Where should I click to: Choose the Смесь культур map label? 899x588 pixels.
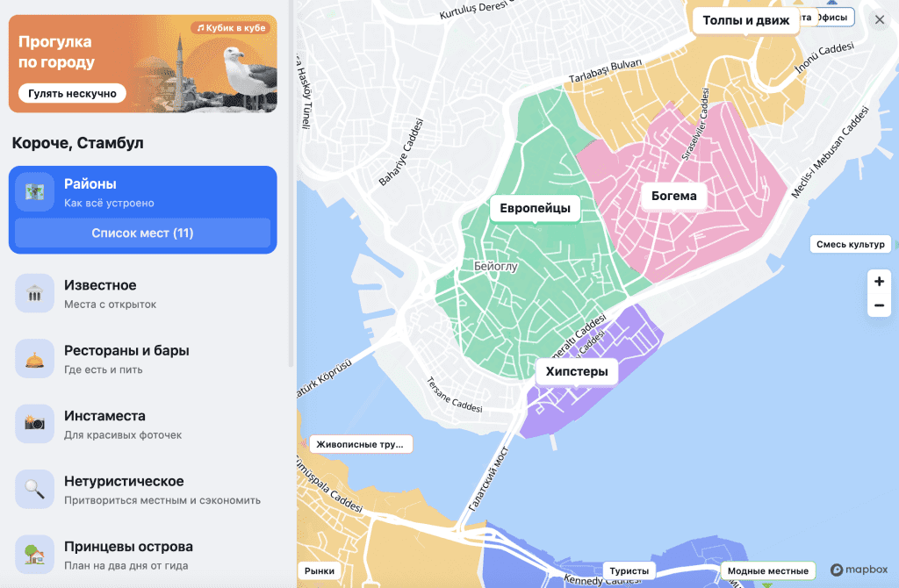pyautogui.click(x=850, y=244)
